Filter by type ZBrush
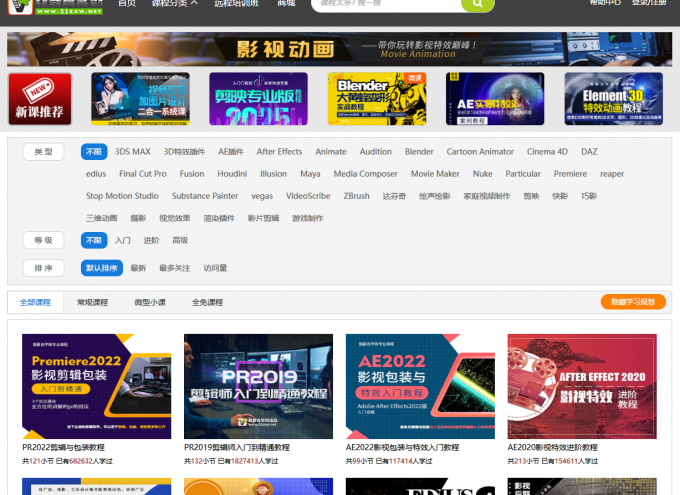 pyautogui.click(x=356, y=196)
